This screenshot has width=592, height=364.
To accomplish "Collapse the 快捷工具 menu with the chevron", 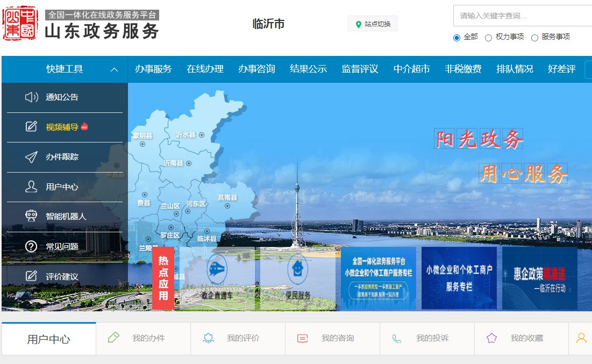I will click(114, 69).
